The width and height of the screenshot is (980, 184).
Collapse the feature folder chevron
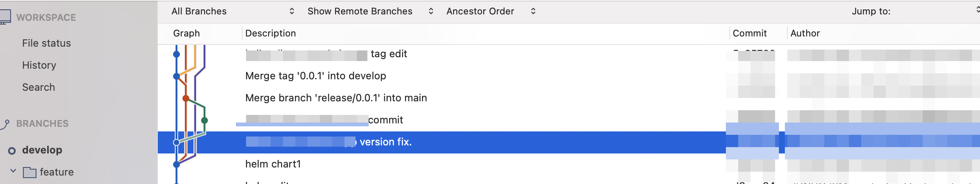(x=13, y=171)
